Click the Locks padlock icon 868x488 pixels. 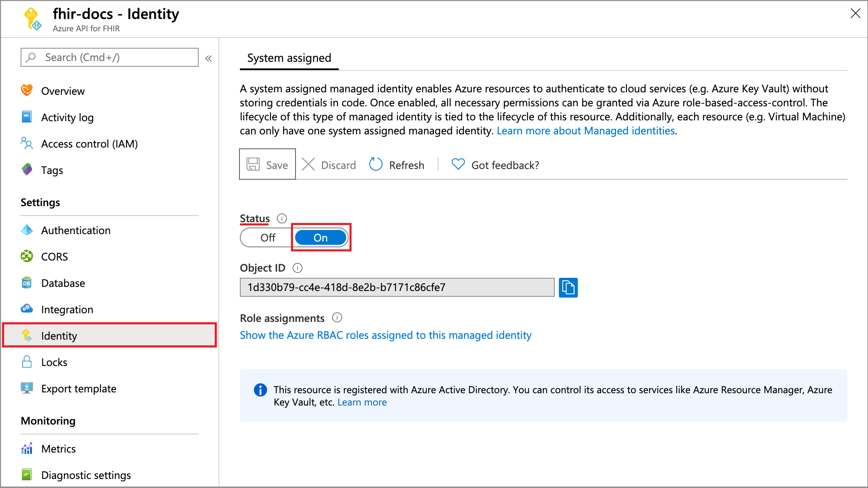[27, 361]
